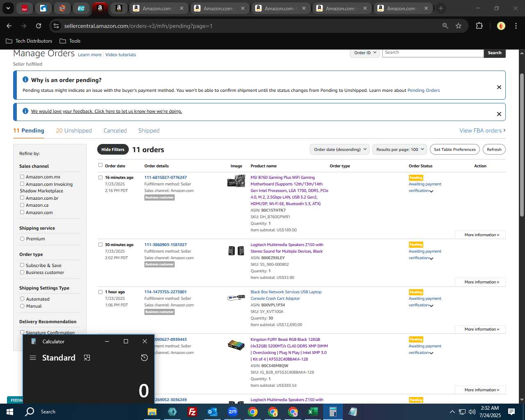
Task: Click the Hide Filters button
Action: point(113,149)
